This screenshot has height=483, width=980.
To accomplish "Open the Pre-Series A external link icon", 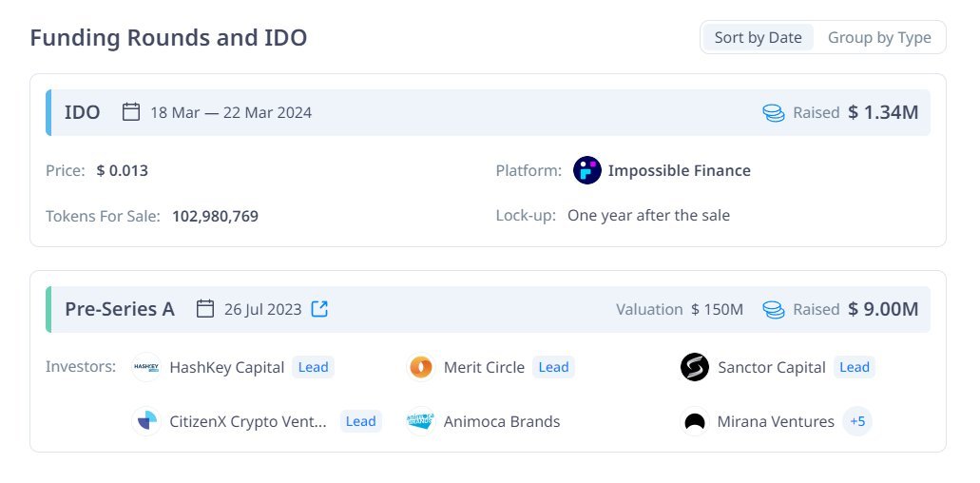I will click(320, 309).
